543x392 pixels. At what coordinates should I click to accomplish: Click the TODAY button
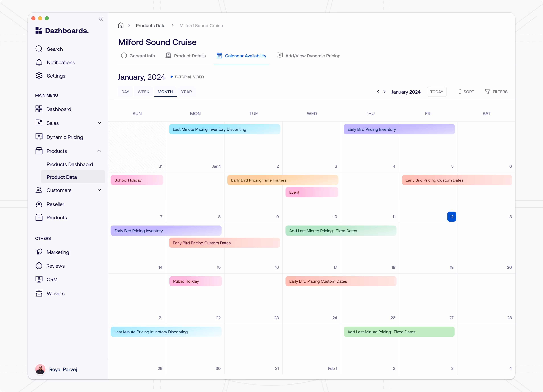click(x=436, y=92)
